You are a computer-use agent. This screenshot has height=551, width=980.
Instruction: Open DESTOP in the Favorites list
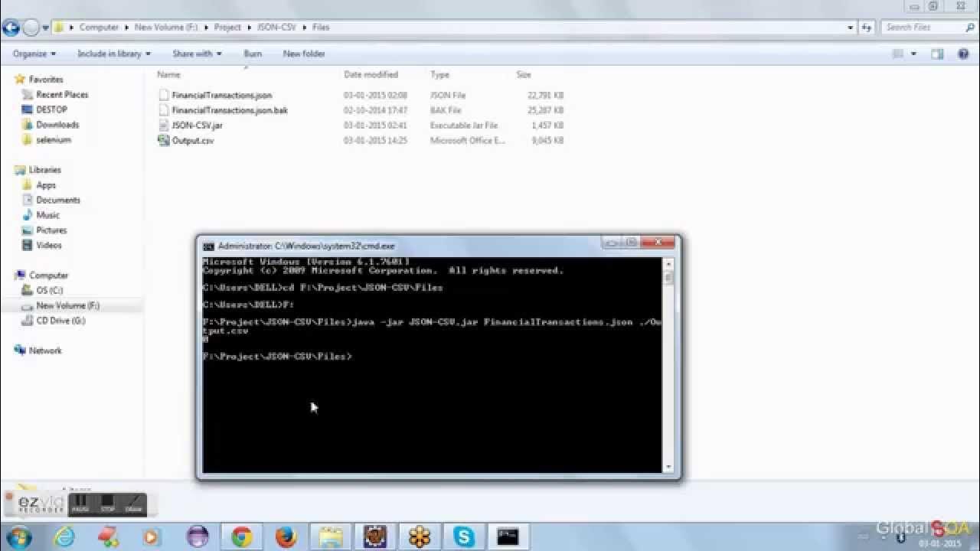[51, 109]
